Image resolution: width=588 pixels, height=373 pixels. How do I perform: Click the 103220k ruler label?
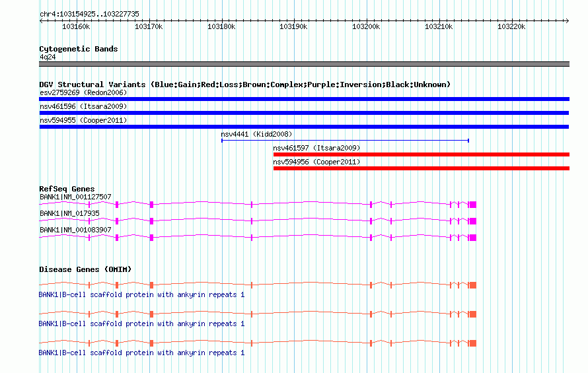coord(511,26)
